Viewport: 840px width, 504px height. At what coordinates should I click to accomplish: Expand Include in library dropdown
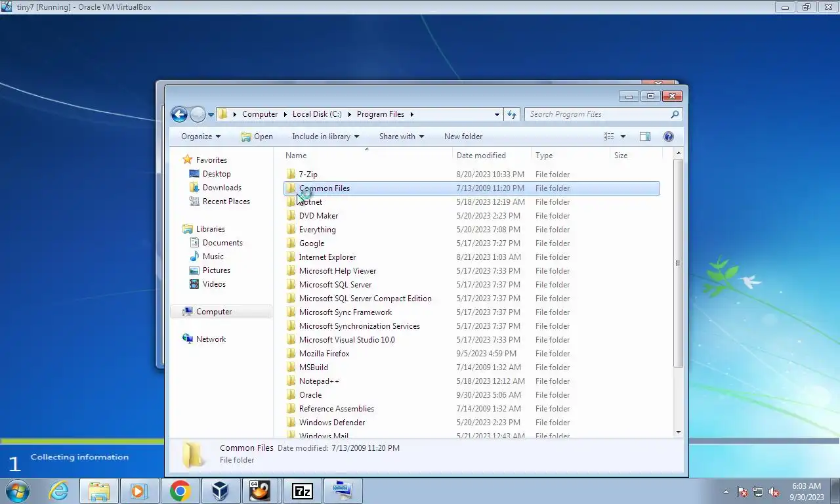(x=325, y=136)
